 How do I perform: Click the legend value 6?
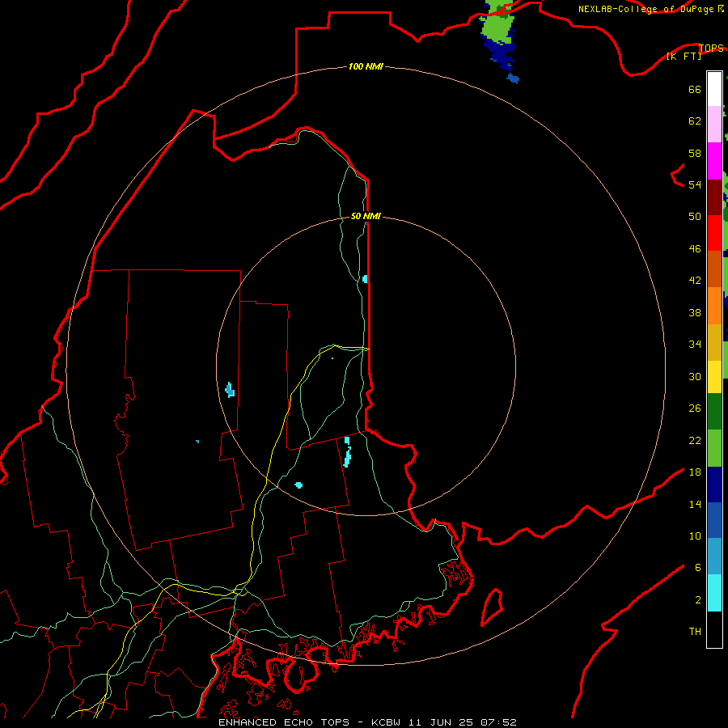click(x=697, y=568)
